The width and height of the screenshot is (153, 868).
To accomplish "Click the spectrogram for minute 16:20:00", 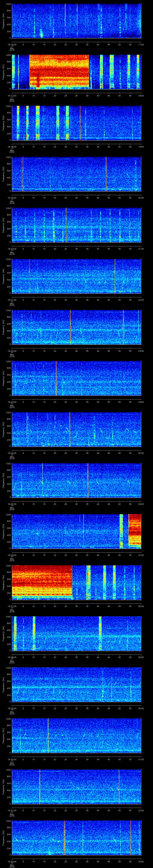I will pos(76,225).
